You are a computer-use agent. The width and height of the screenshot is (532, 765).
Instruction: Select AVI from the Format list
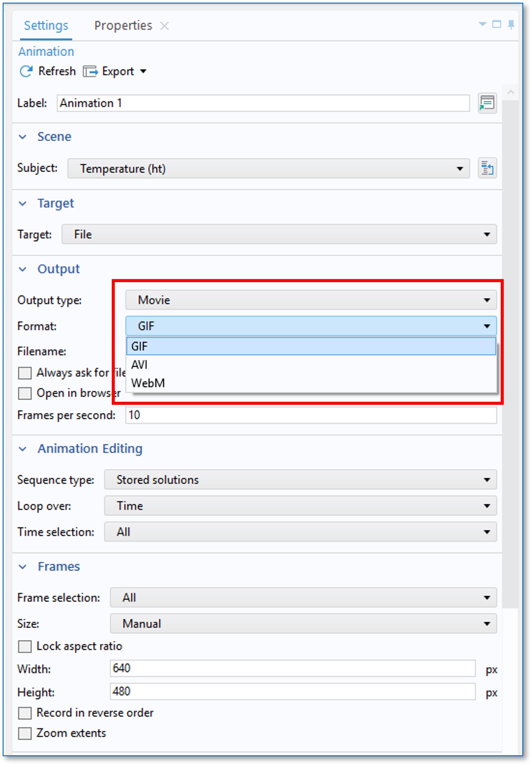[139, 365]
